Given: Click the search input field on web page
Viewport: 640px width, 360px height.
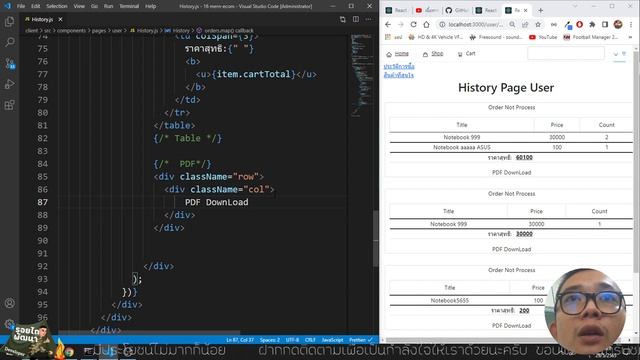Looking at the screenshot, I should point(566,53).
